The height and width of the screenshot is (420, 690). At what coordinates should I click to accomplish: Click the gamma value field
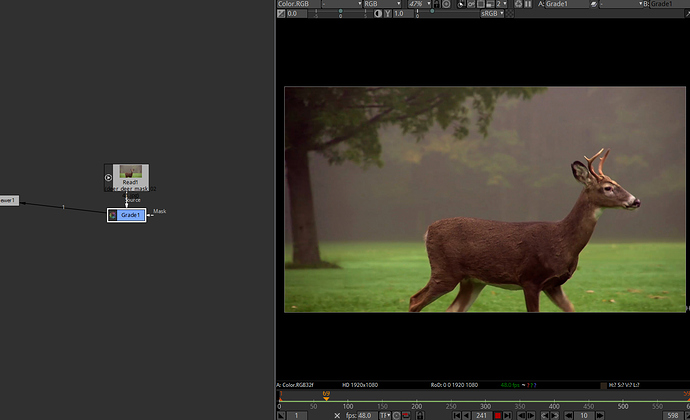click(401, 14)
